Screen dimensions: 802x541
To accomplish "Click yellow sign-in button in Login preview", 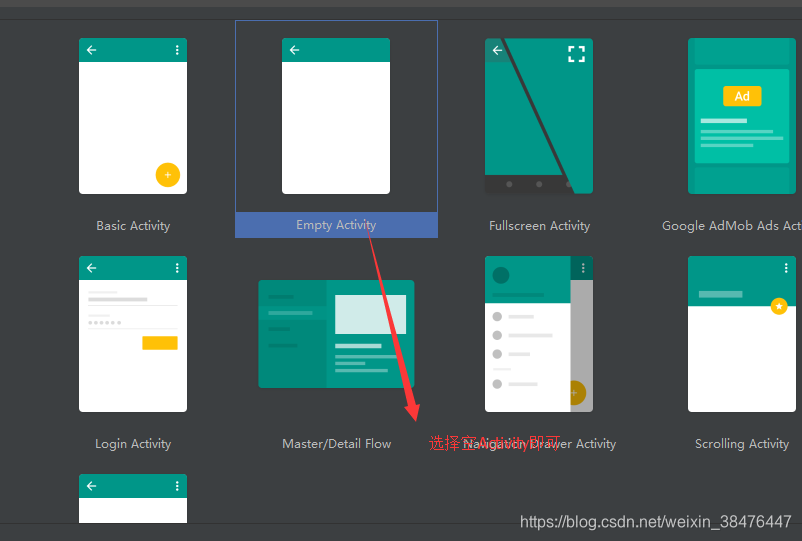I will pos(160,343).
